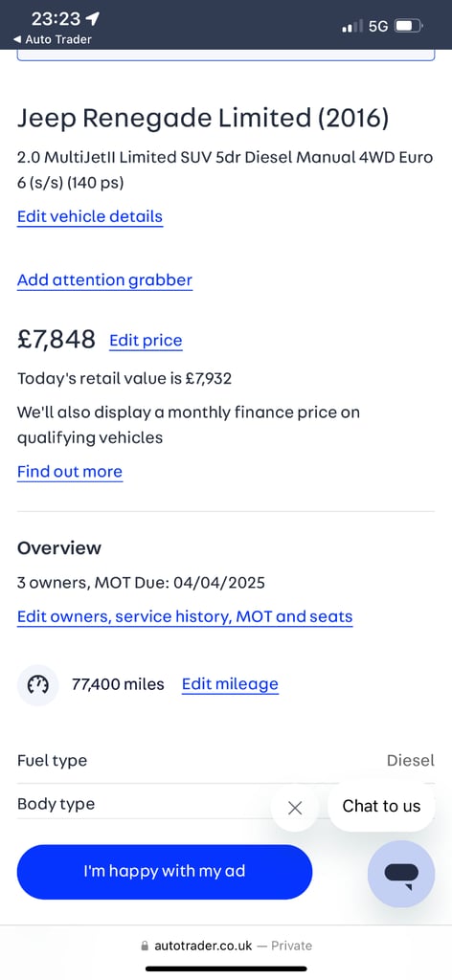This screenshot has width=452, height=980.
Task: Tap the Jeep Renegade Limited (2016) heading
Action: click(x=203, y=118)
